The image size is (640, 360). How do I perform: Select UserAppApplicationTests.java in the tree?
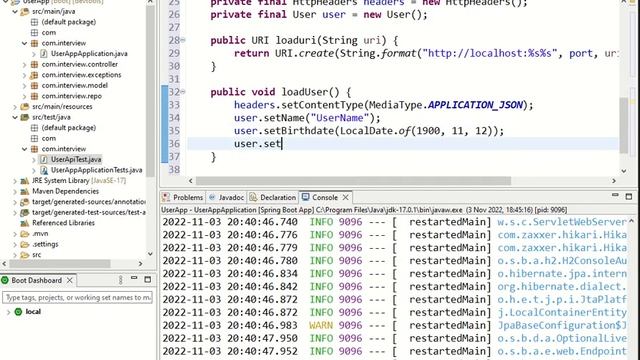(x=97, y=170)
